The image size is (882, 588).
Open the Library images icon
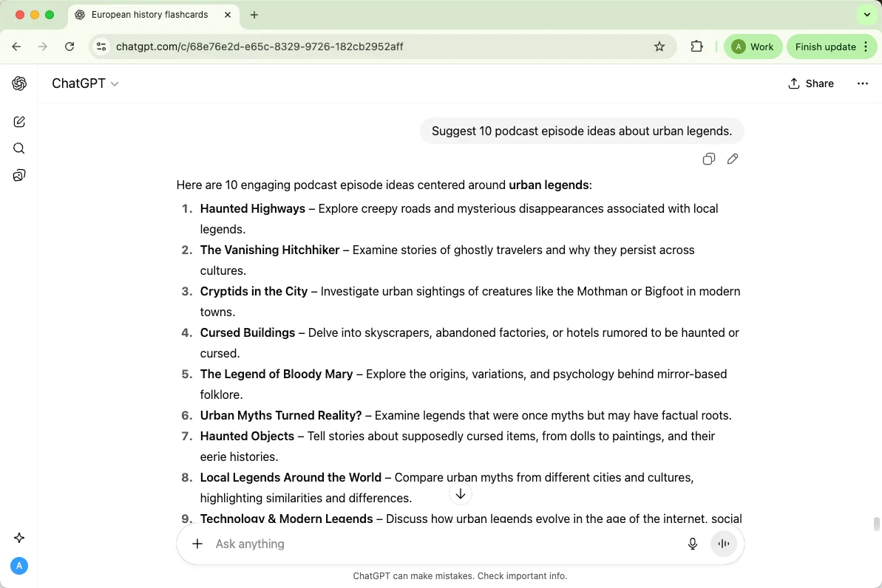pyautogui.click(x=19, y=175)
